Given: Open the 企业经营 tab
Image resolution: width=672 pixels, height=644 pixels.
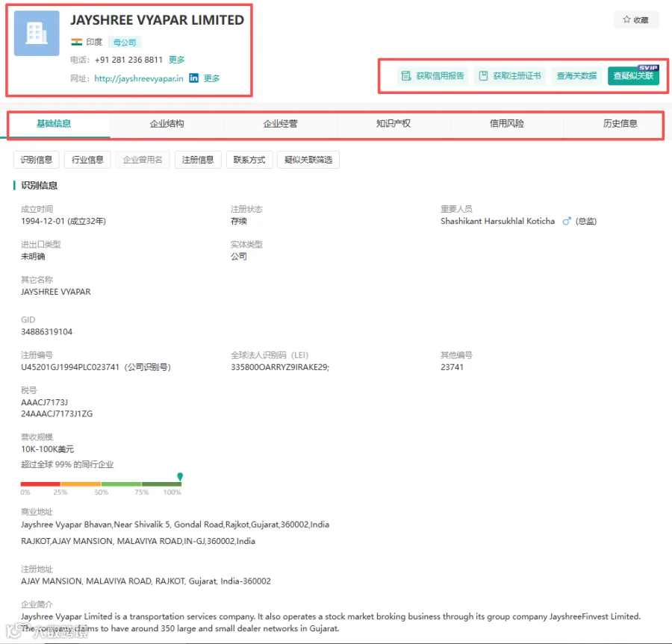Looking at the screenshot, I should click(x=280, y=124).
